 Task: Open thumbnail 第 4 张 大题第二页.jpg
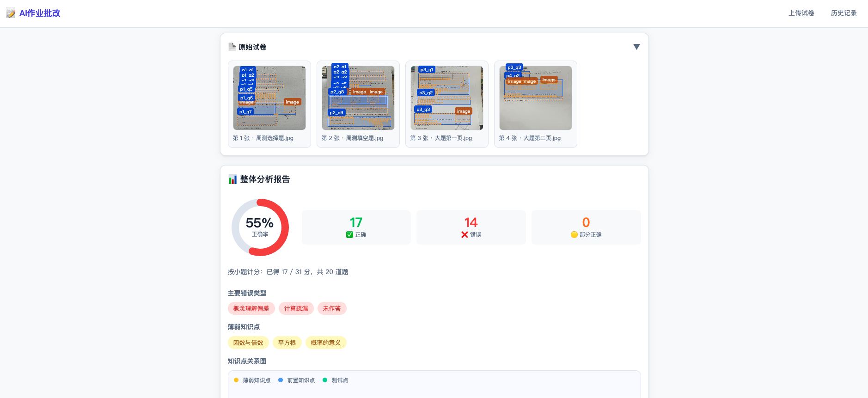coord(536,98)
